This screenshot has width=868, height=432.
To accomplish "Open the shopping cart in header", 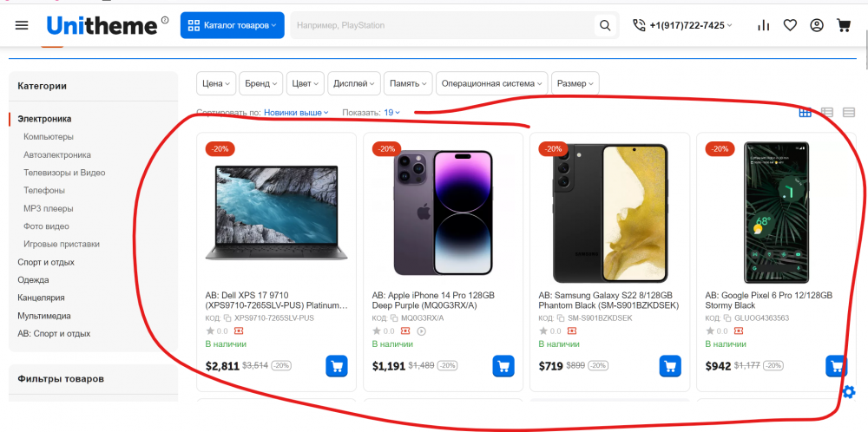I will pyautogui.click(x=843, y=25).
